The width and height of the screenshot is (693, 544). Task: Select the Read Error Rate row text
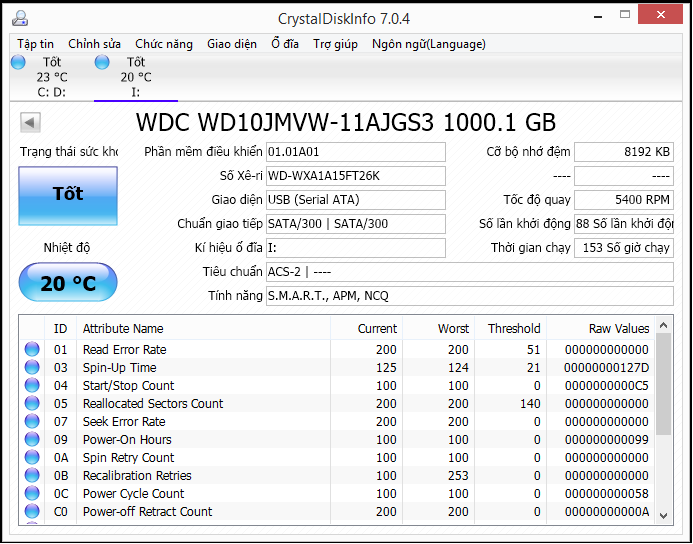[x=125, y=350]
